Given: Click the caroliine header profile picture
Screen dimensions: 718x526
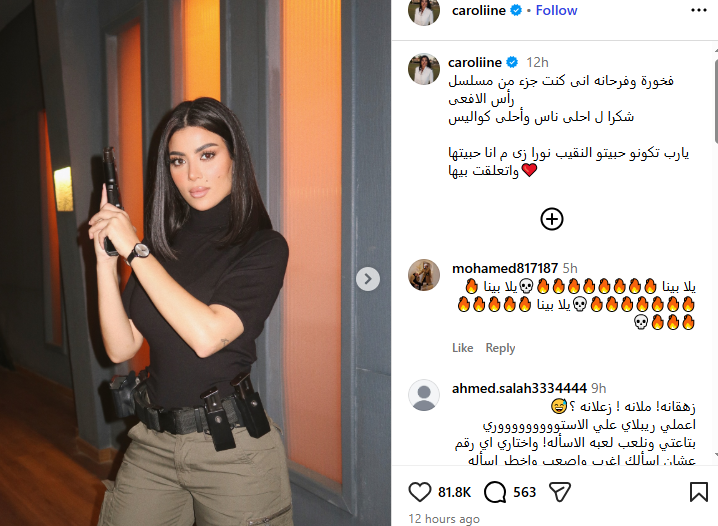Looking at the screenshot, I should pyautogui.click(x=424, y=10).
